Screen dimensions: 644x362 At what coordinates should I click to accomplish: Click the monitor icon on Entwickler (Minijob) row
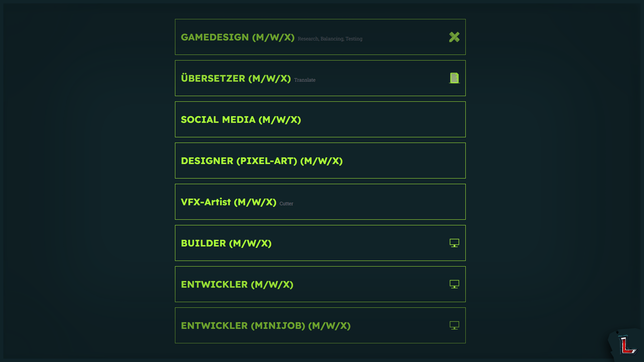454,325
